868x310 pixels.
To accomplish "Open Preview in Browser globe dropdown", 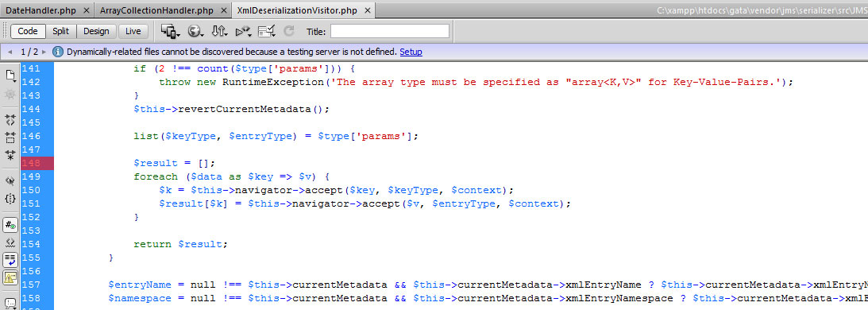I will tap(195, 32).
